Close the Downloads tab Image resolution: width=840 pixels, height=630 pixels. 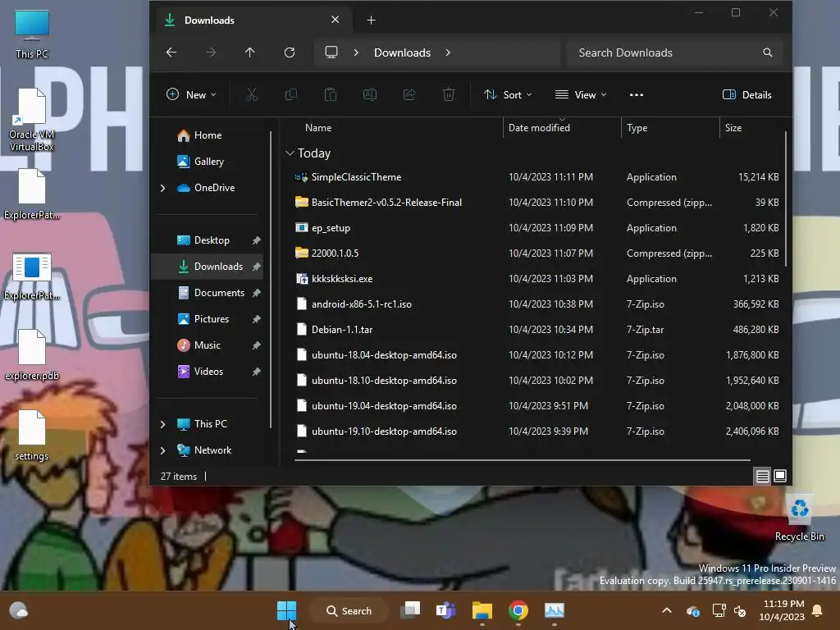336,20
